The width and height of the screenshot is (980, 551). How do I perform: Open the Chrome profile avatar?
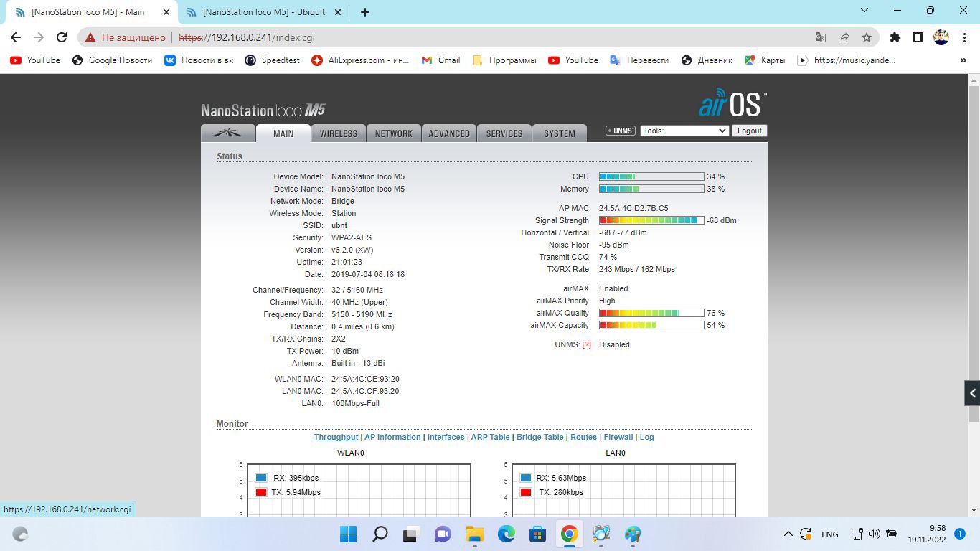click(941, 37)
